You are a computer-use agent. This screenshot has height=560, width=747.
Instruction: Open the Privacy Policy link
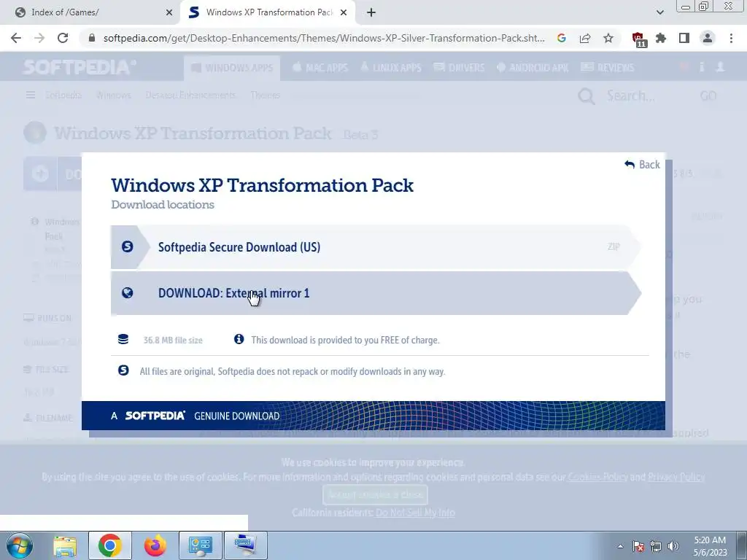(676, 477)
